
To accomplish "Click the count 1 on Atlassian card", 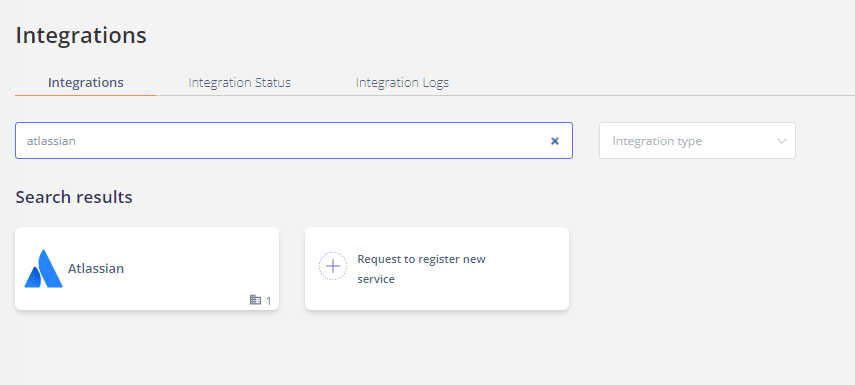I will 268,300.
